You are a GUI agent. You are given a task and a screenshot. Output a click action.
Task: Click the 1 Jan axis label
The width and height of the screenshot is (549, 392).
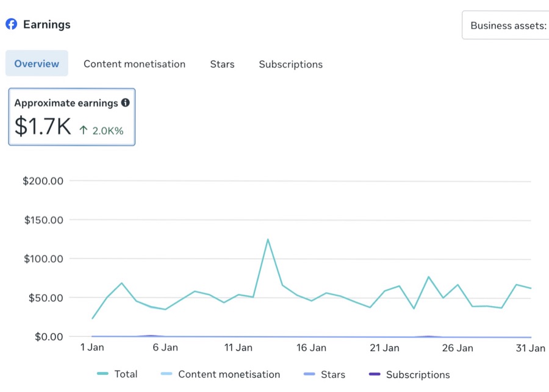(92, 347)
